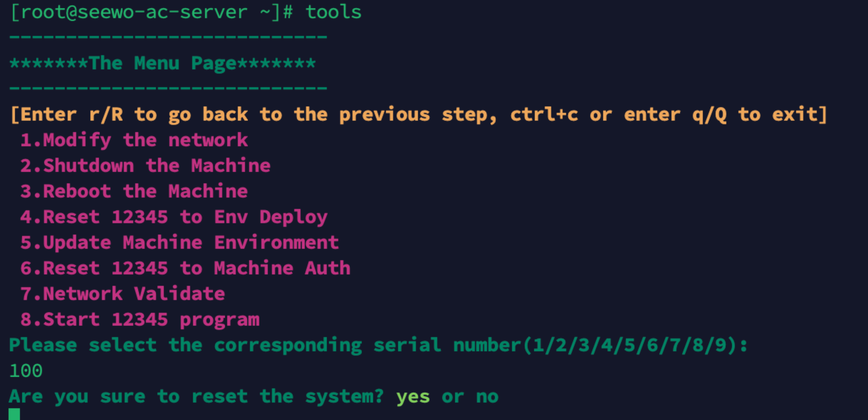Click 'Are you sure to reset' text

128,397
